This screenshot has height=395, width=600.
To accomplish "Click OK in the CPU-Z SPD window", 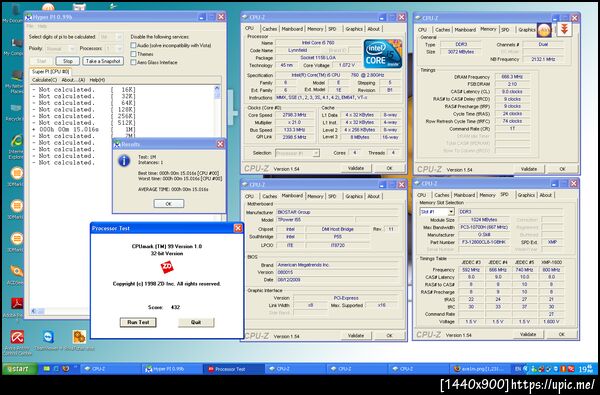I will click(561, 334).
